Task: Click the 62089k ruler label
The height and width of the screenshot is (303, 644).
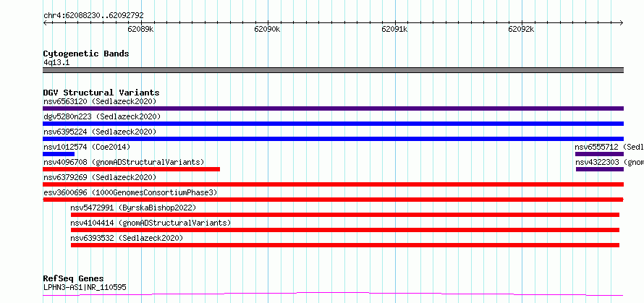Action: pos(140,29)
